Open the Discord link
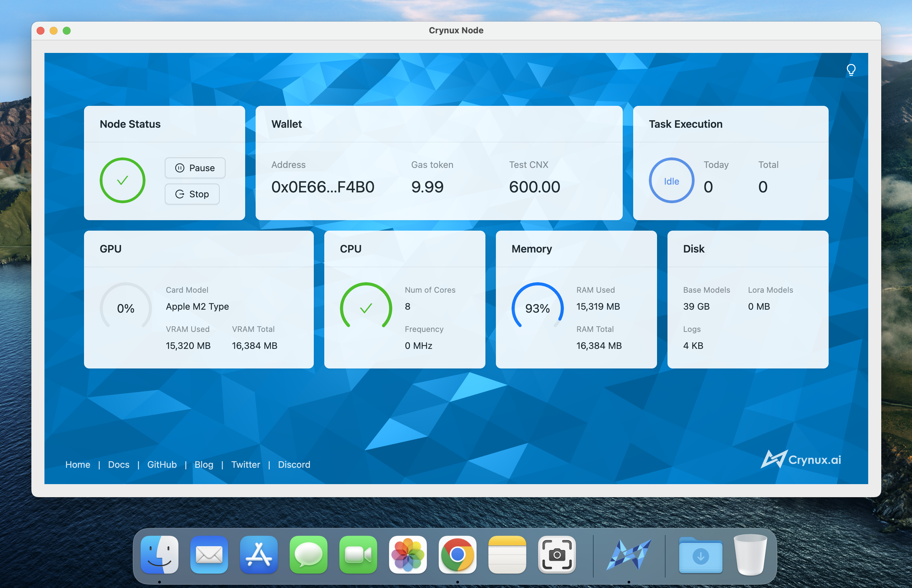Screen dimensions: 912x588 [x=294, y=464]
